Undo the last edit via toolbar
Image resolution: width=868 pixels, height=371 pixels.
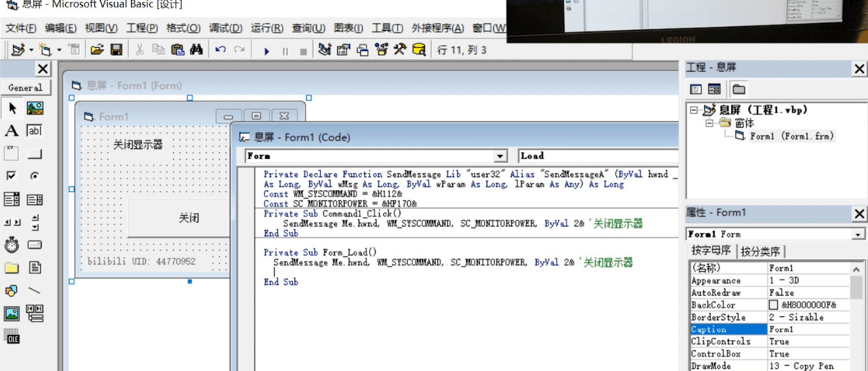point(221,50)
